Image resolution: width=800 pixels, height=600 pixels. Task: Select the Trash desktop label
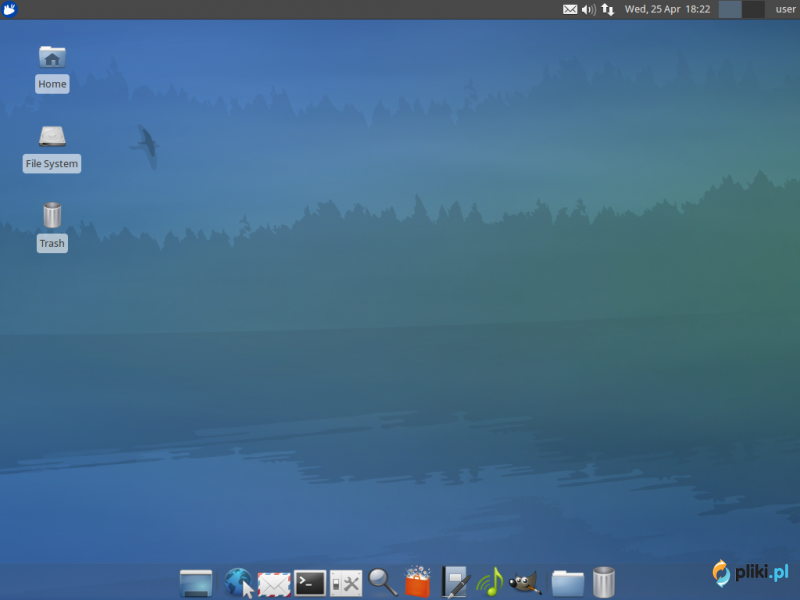[x=52, y=243]
